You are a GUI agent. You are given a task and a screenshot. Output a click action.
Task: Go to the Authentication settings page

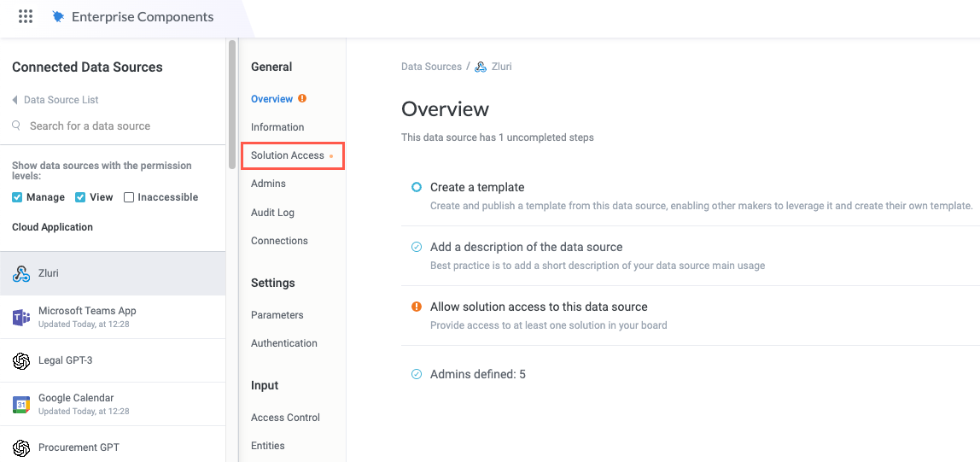pyautogui.click(x=283, y=343)
